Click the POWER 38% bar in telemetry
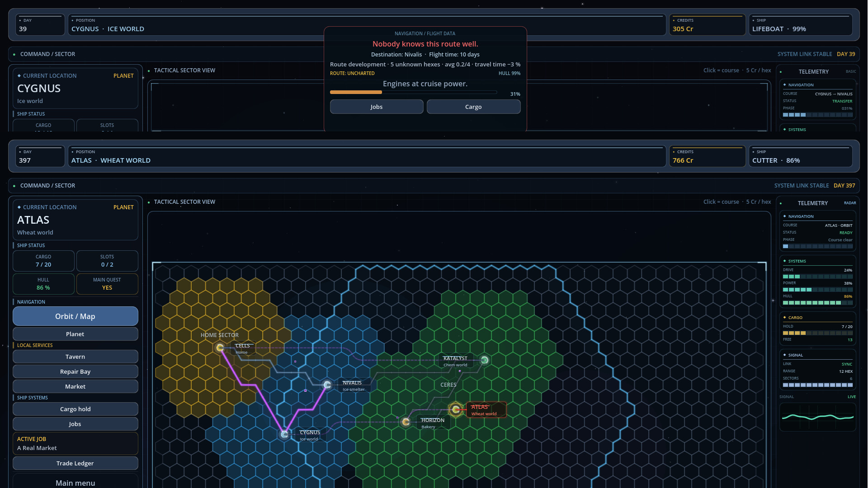This screenshot has height=488, width=868. pyautogui.click(x=817, y=290)
